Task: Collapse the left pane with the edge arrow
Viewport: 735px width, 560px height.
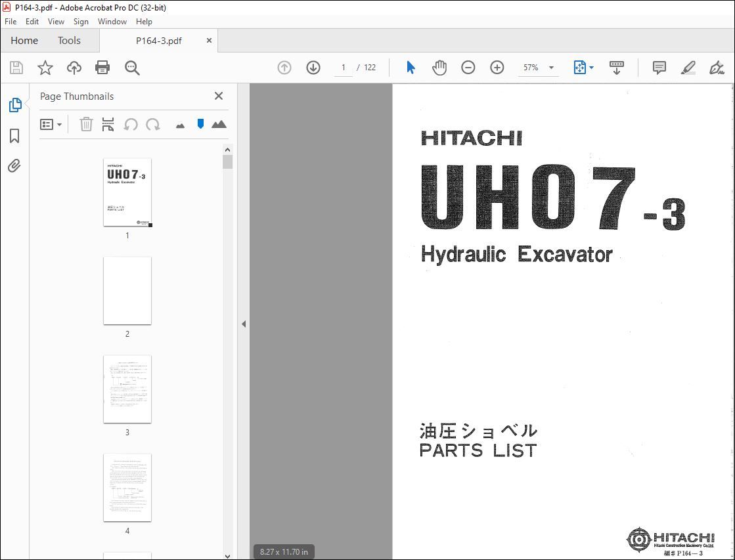Action: (244, 324)
